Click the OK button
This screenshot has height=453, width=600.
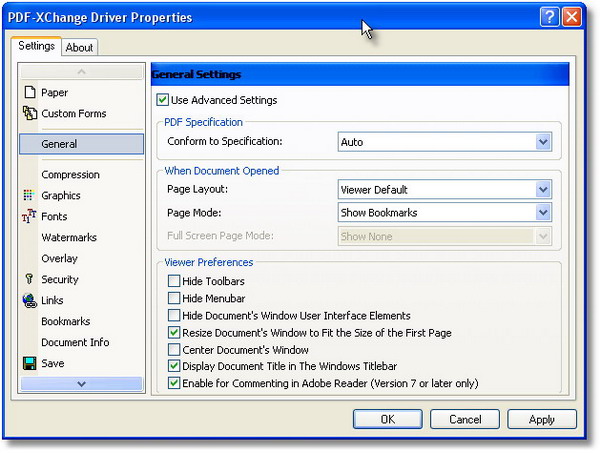[388, 419]
